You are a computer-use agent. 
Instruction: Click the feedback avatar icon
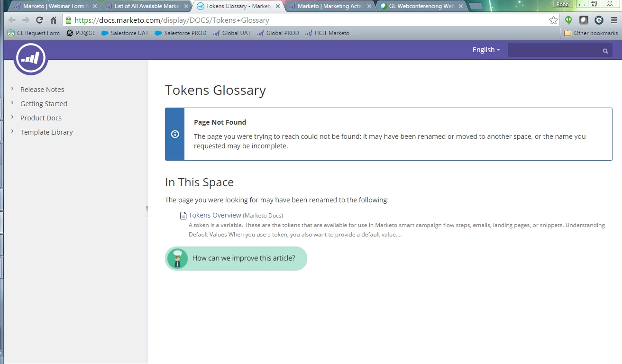177,258
